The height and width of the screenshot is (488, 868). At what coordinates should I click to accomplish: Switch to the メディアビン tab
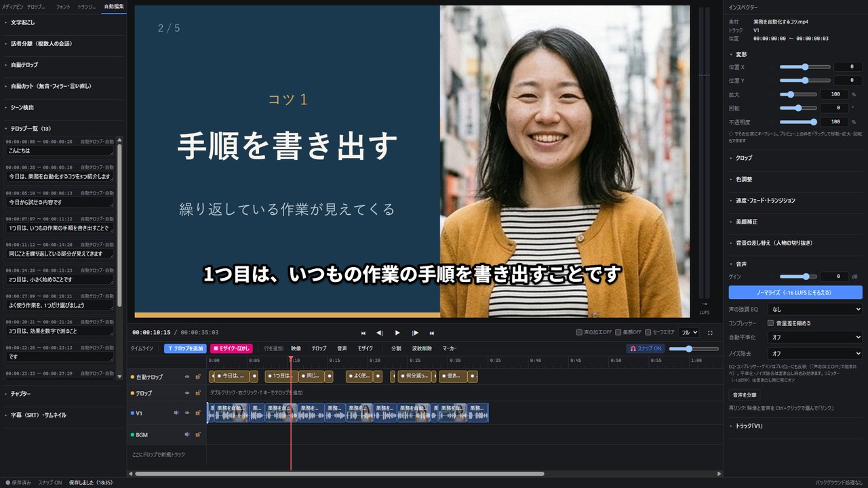click(12, 6)
